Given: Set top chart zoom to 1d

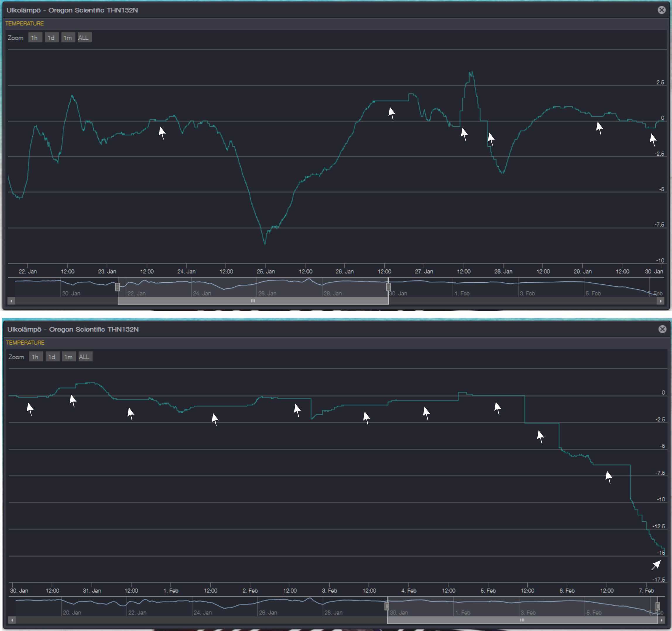Looking at the screenshot, I should click(52, 37).
